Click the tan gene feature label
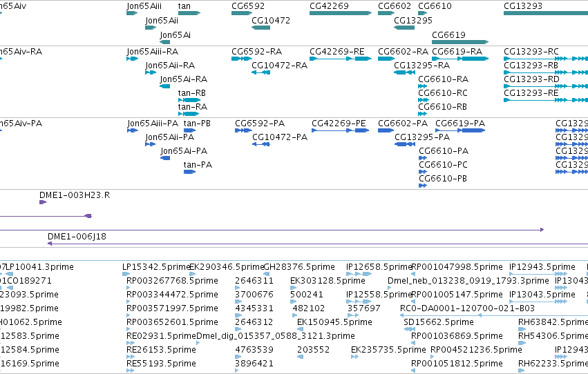Screen dimensions: 588x374 click(184, 6)
